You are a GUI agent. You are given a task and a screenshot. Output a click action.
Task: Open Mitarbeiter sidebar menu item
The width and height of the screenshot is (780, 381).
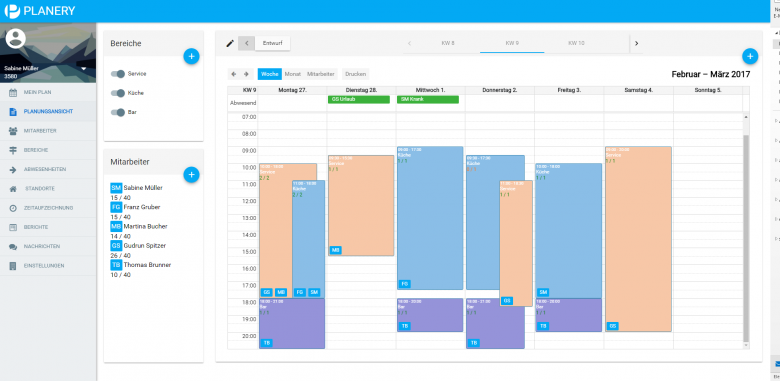pyautogui.click(x=48, y=131)
